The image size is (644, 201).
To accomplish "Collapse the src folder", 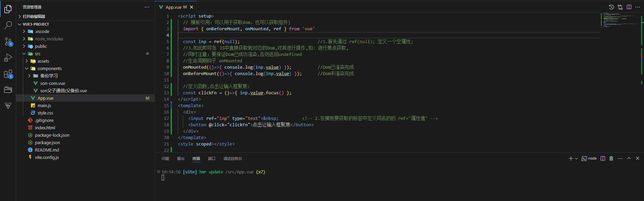I will (x=85, y=54).
